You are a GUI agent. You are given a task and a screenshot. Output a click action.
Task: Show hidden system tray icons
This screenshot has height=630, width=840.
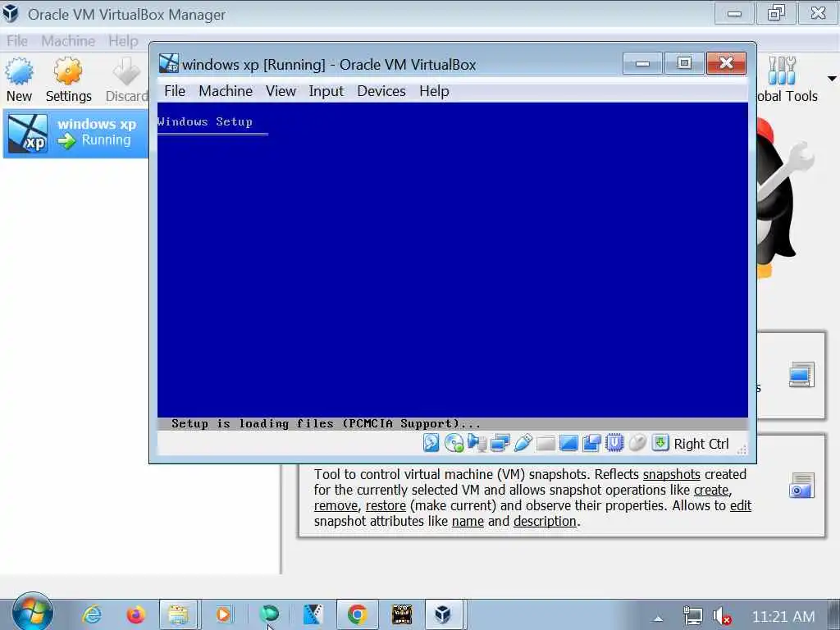coord(658,619)
